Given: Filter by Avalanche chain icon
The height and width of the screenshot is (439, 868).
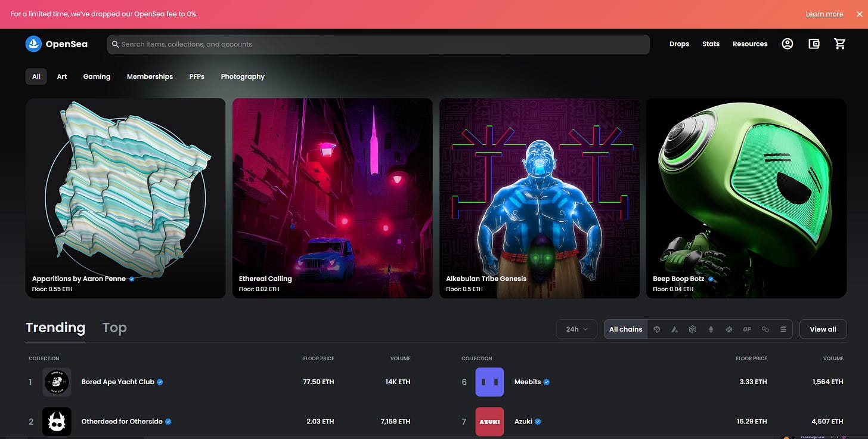Looking at the screenshot, I should coord(674,329).
